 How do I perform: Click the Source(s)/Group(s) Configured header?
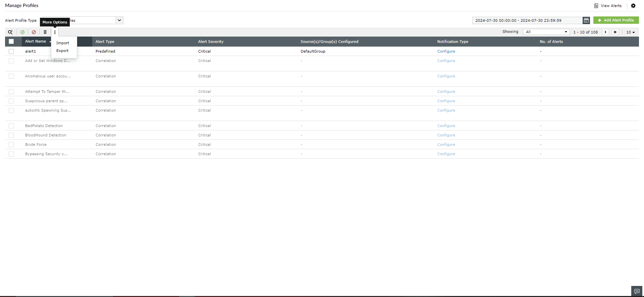coord(329,42)
